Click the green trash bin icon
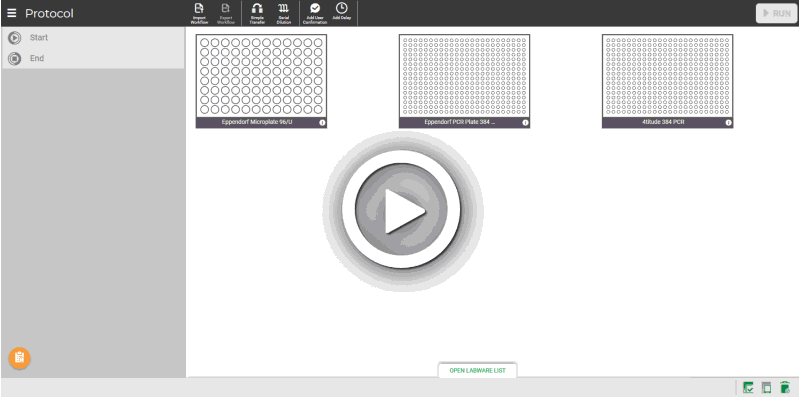The width and height of the screenshot is (800, 397). coord(785,387)
